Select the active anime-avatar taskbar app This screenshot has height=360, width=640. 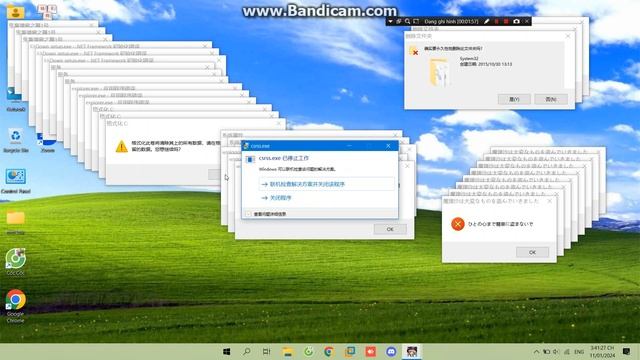(412, 351)
